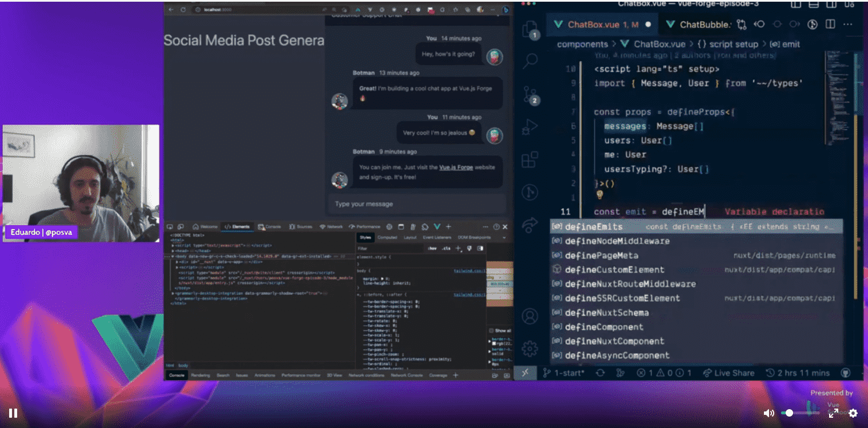Open Run and Debug in activity bar
This screenshot has height=428, width=868.
point(530,127)
